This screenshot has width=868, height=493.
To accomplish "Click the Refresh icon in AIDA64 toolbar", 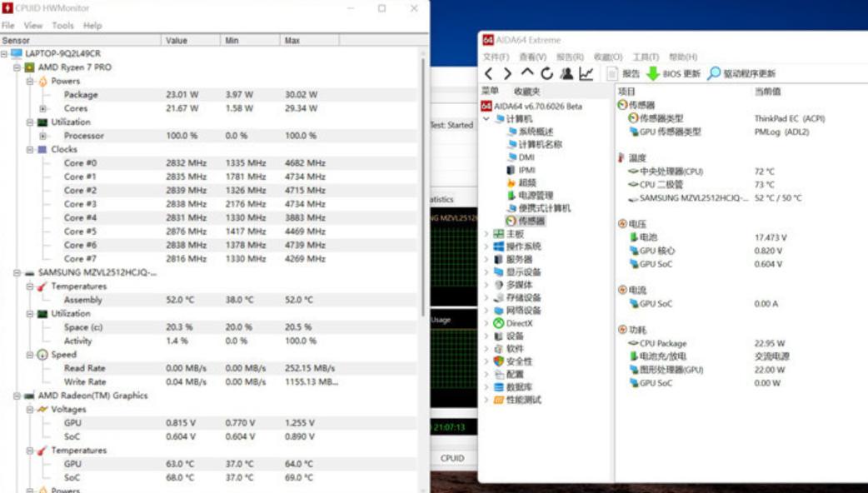I will pos(546,72).
